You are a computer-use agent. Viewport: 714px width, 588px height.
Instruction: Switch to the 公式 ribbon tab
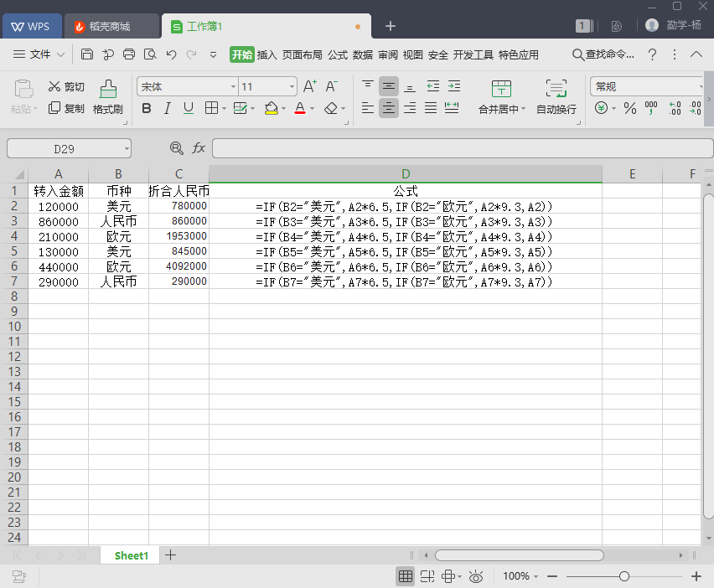click(338, 54)
